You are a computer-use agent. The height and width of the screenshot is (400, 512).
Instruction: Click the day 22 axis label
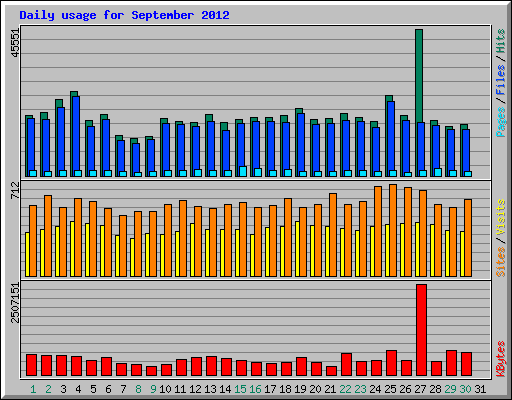[345, 389]
